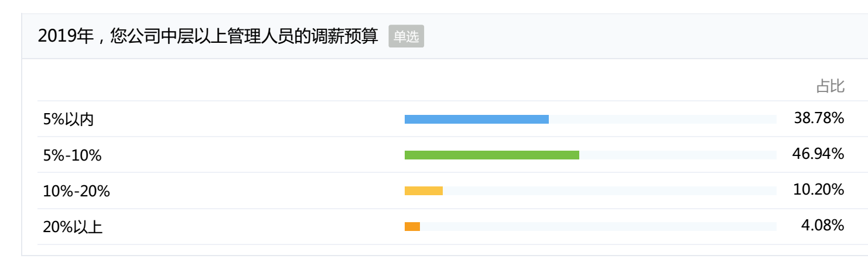Click the 10.20% percentage value
This screenshot has width=868, height=272.
pos(819,190)
